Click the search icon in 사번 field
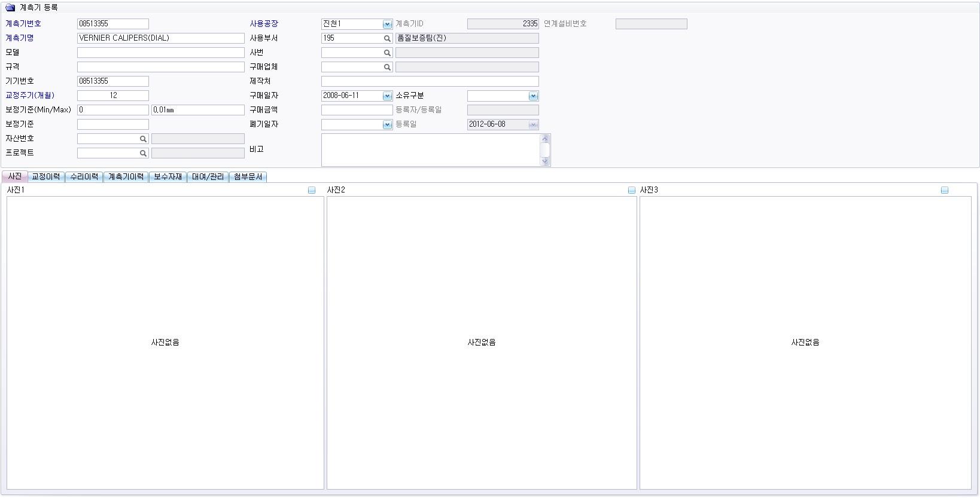This screenshot has width=980, height=498. pyautogui.click(x=387, y=53)
